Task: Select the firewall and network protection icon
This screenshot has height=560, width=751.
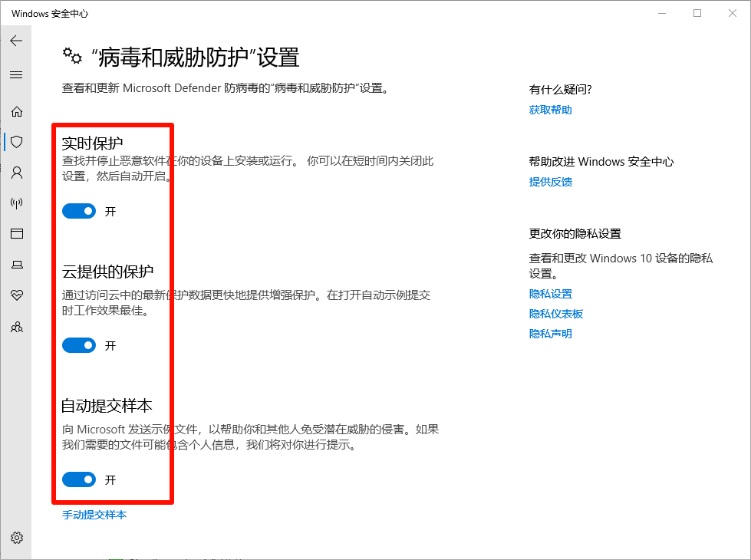Action: tap(17, 203)
